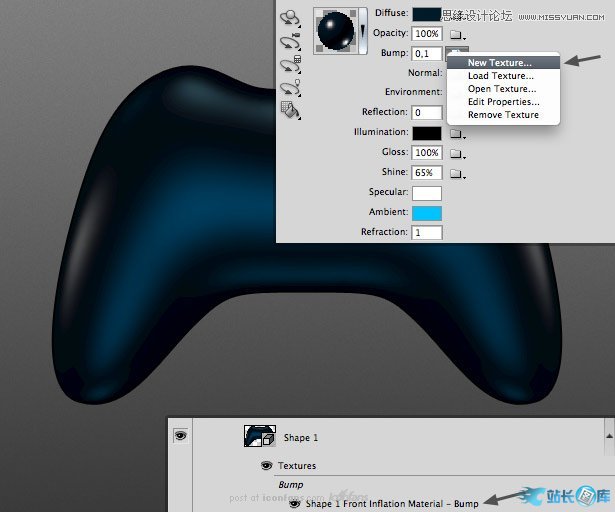Click the 3D material drop tool icon
This screenshot has width=615, height=512.
click(x=290, y=88)
